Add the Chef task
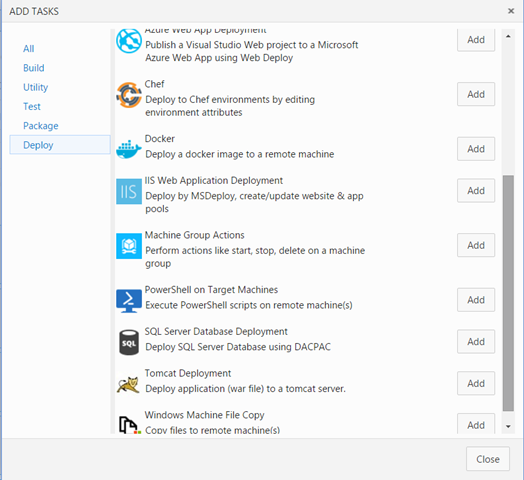 [x=476, y=94]
